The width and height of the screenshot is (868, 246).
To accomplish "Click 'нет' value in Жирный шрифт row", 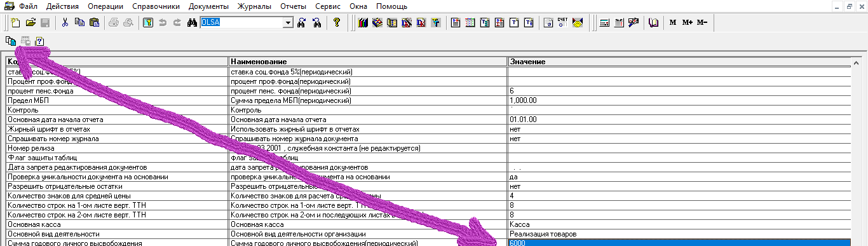I will [679, 129].
